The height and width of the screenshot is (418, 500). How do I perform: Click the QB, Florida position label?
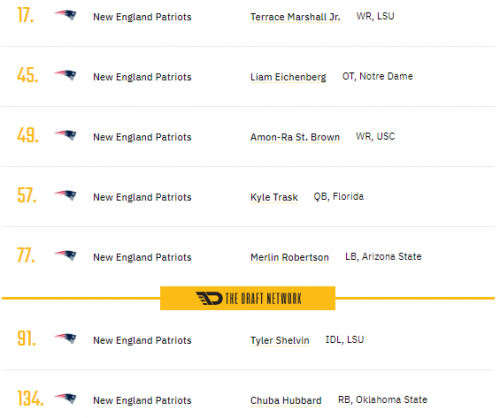(339, 197)
